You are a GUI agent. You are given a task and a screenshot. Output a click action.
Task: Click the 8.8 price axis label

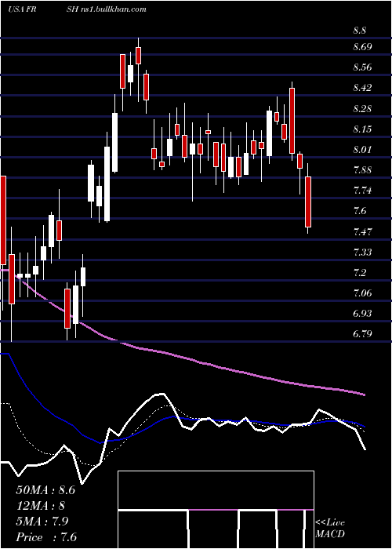coord(359,31)
